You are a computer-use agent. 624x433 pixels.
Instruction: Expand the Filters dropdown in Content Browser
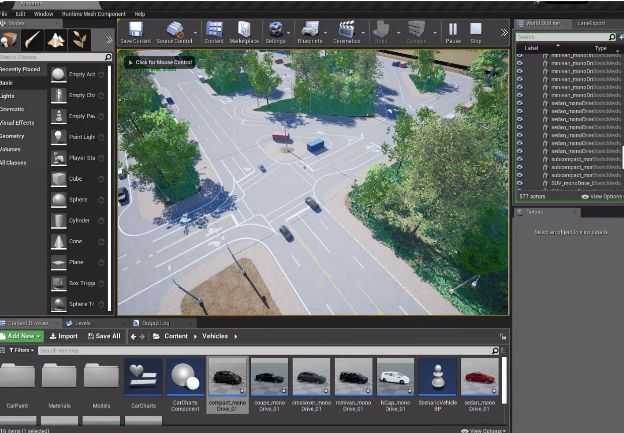pyautogui.click(x=22, y=350)
